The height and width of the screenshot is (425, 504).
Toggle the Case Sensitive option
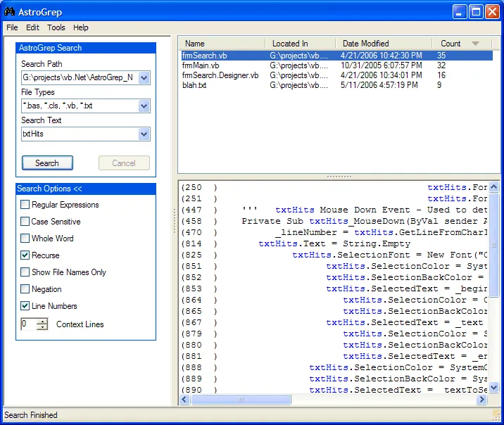coord(25,222)
